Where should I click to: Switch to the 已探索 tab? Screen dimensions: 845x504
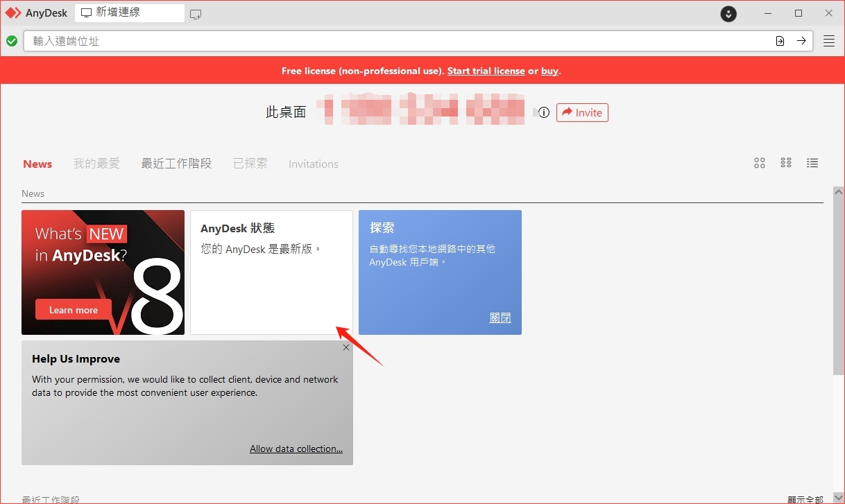pyautogui.click(x=250, y=164)
